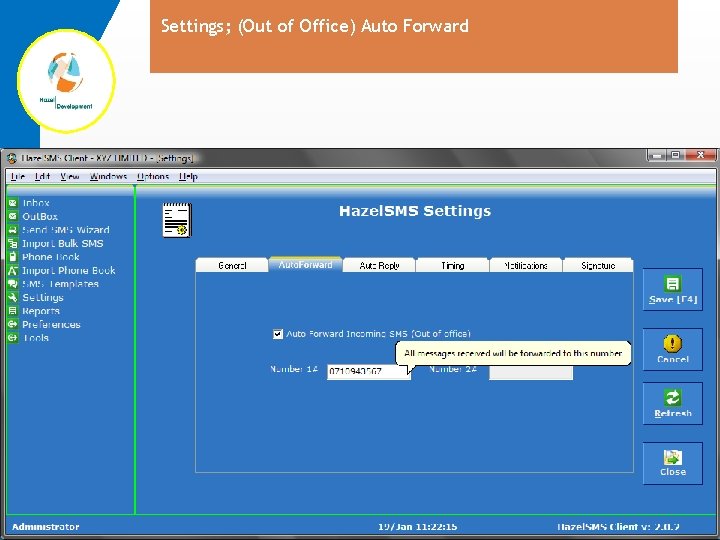Click the Import Phone Book icon
Screen dimensions: 720x540
pos(12,270)
